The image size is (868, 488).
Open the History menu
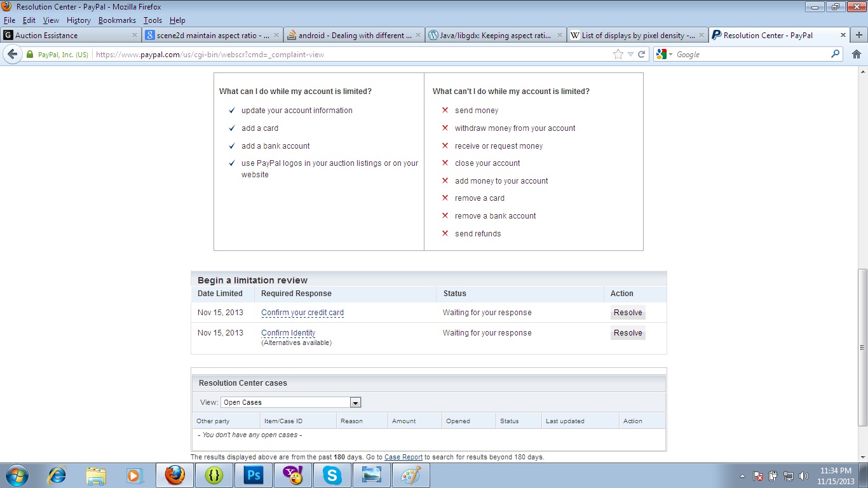point(79,20)
